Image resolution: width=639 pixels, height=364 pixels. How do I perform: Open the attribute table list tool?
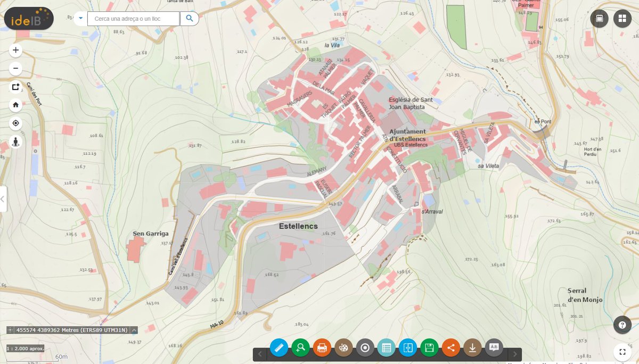click(x=387, y=348)
